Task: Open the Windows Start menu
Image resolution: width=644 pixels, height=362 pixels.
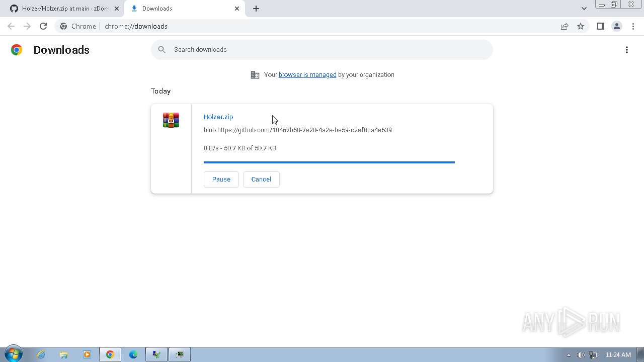Action: pos(13,354)
